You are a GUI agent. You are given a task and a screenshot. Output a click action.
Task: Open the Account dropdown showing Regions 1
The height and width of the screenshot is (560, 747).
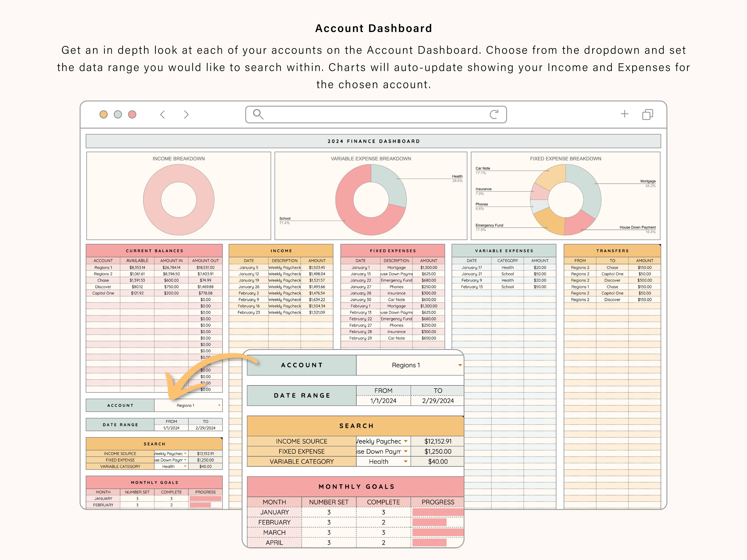click(x=460, y=365)
